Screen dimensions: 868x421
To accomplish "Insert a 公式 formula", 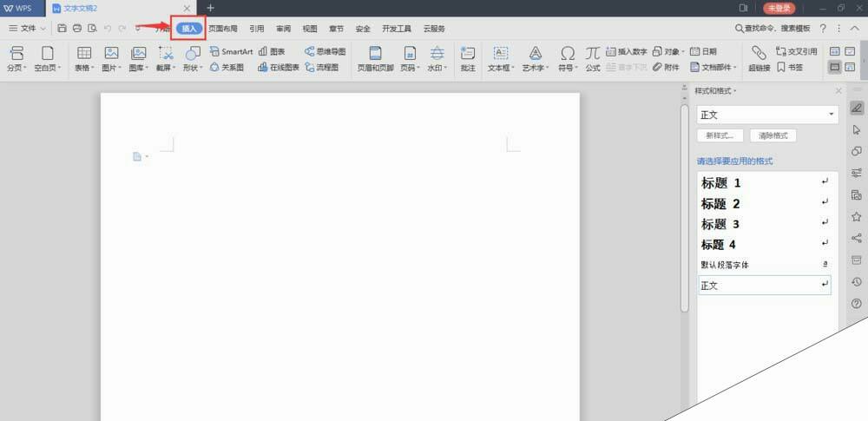I will click(x=593, y=59).
